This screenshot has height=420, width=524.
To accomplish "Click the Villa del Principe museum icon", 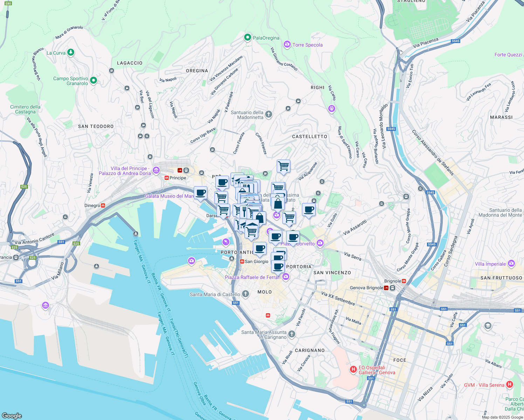I will point(156,171).
